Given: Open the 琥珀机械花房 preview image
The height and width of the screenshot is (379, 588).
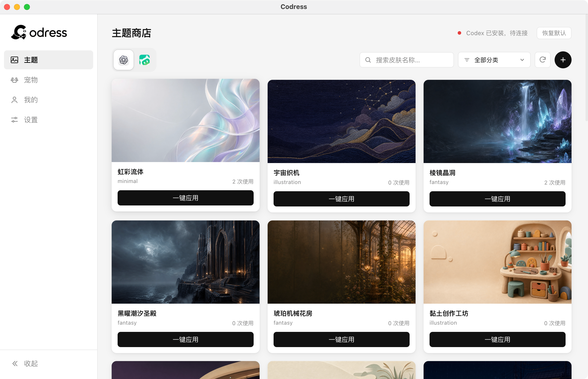Looking at the screenshot, I should [342, 262].
